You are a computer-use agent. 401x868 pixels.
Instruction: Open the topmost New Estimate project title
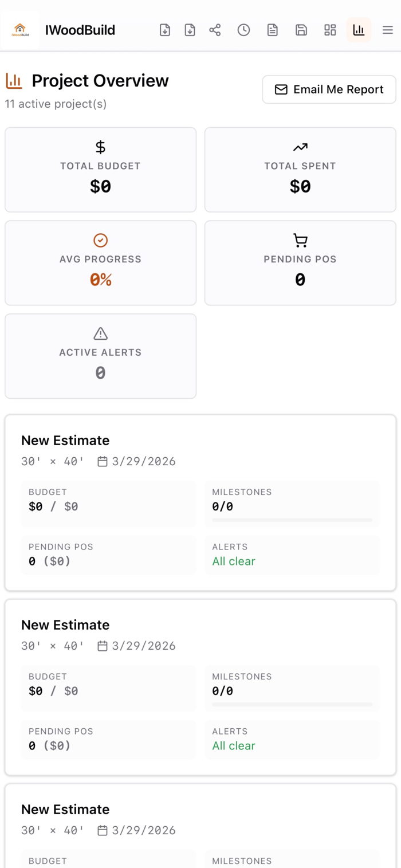[x=65, y=440]
